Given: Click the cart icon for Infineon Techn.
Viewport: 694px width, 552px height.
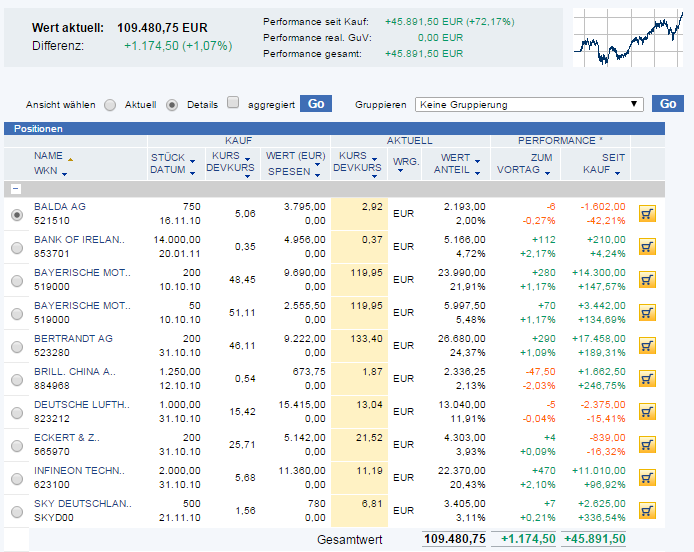Looking at the screenshot, I should (647, 478).
